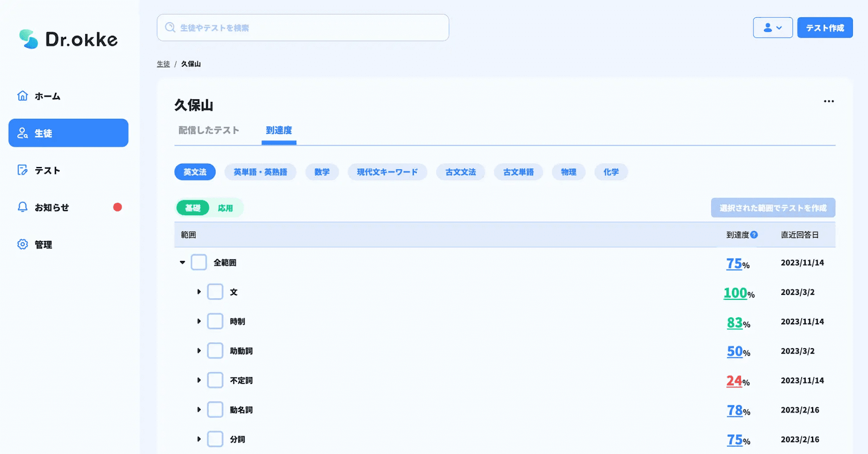Switch level toggle to 基礎
Viewport: 868px width, 454px height.
193,208
